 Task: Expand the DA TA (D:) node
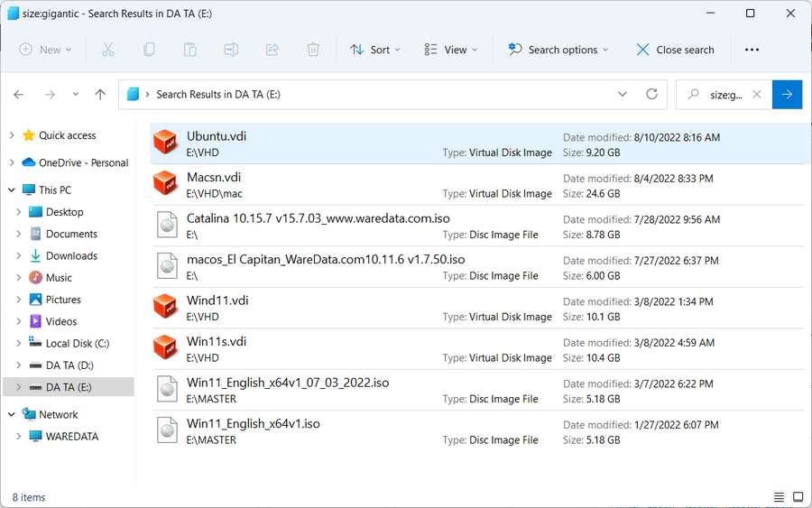(x=19, y=365)
